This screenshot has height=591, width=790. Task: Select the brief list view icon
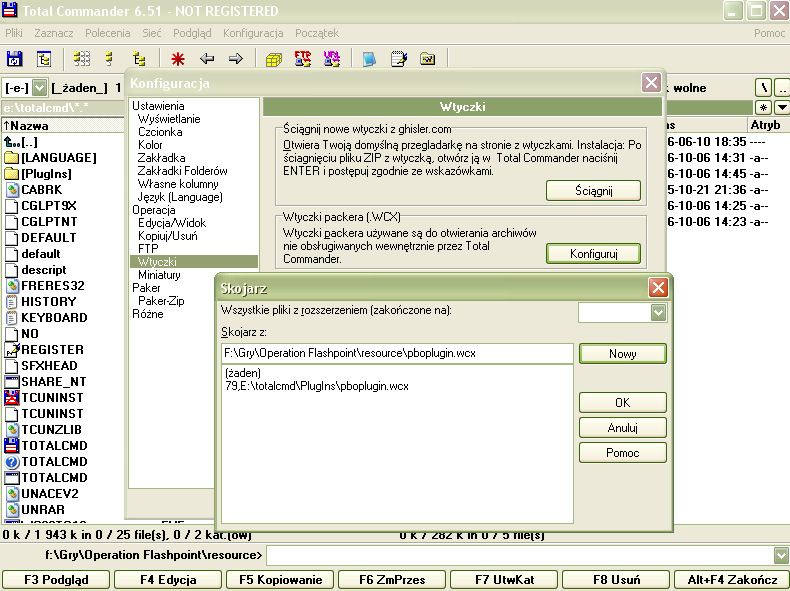coord(109,59)
